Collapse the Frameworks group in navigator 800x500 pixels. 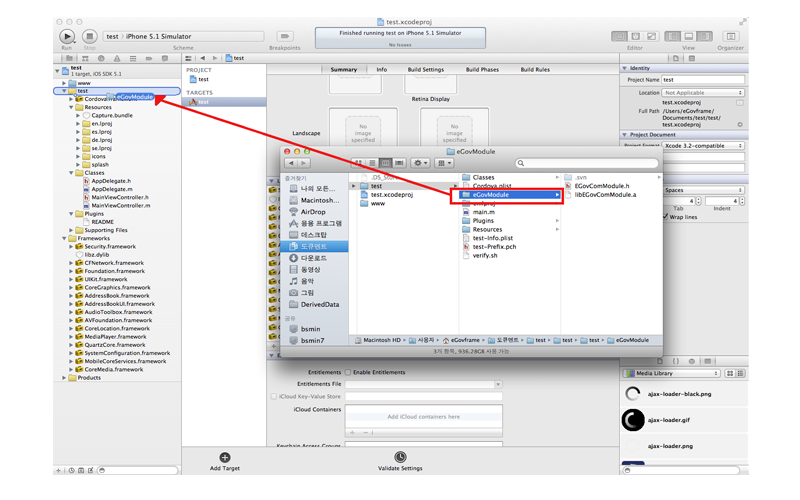pos(65,239)
